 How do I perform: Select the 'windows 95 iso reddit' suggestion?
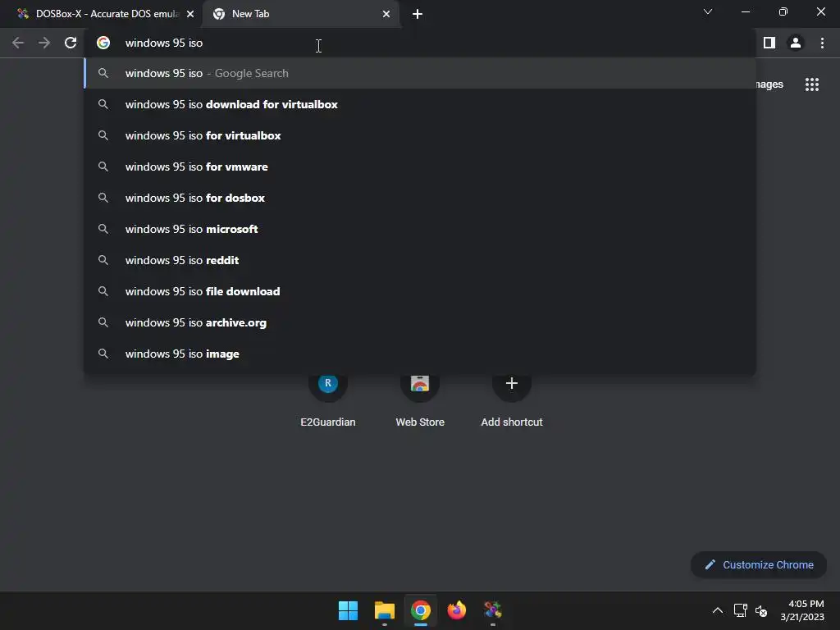[x=420, y=260]
